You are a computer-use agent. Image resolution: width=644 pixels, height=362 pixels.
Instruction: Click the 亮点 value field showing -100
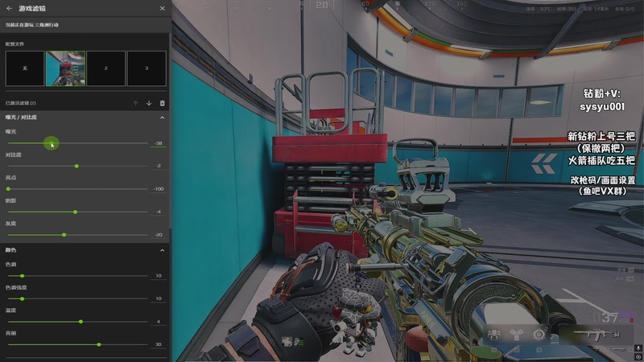pos(159,189)
